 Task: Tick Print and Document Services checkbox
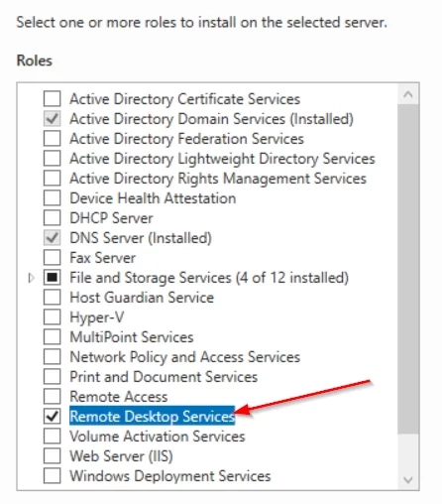[x=52, y=377]
